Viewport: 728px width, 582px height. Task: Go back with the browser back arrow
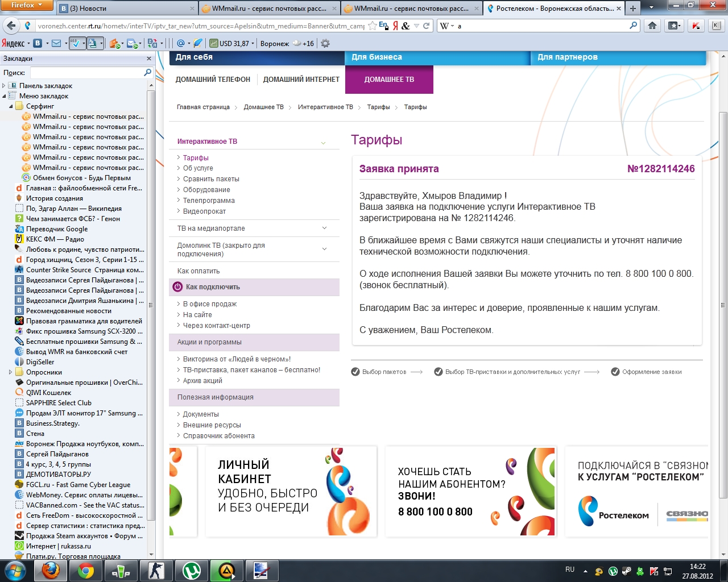pyautogui.click(x=11, y=26)
